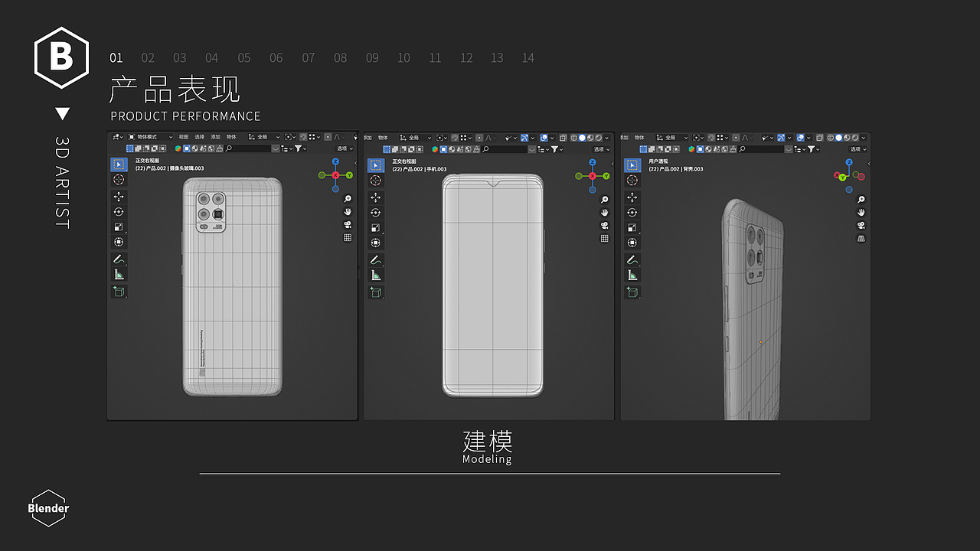
Task: Activate the Measure tool in the left toolbar
Action: (119, 274)
